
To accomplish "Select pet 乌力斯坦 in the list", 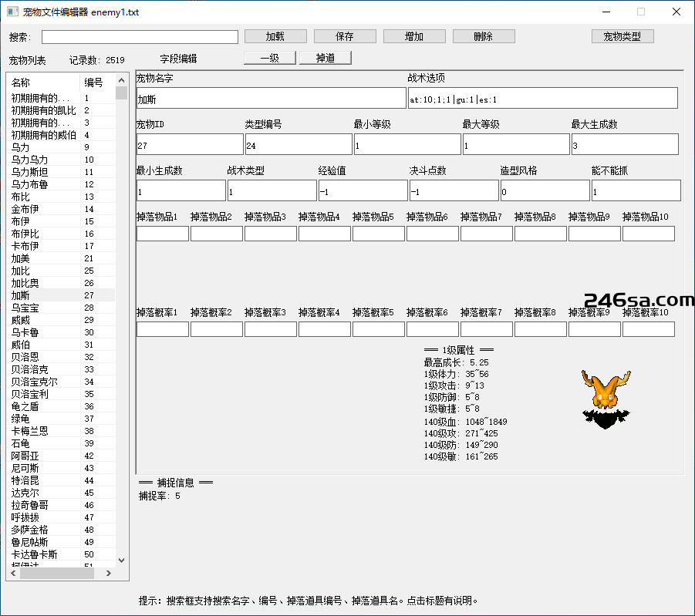I will tap(61, 172).
